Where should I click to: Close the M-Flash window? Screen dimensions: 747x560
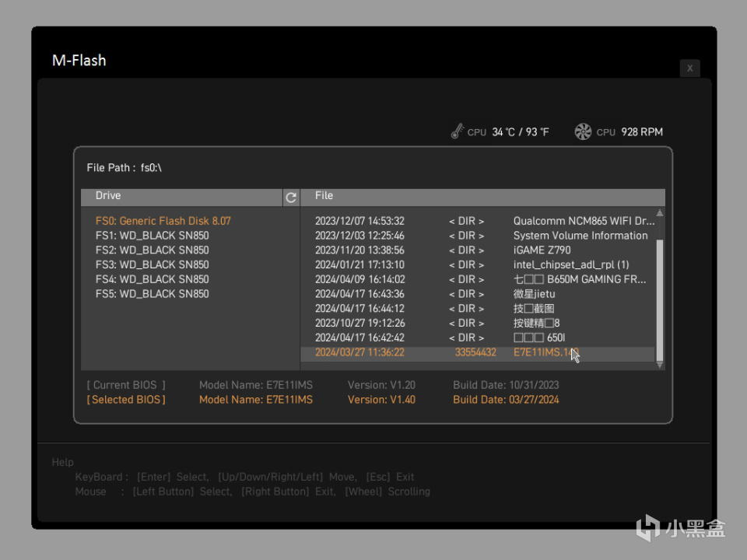pos(689,68)
